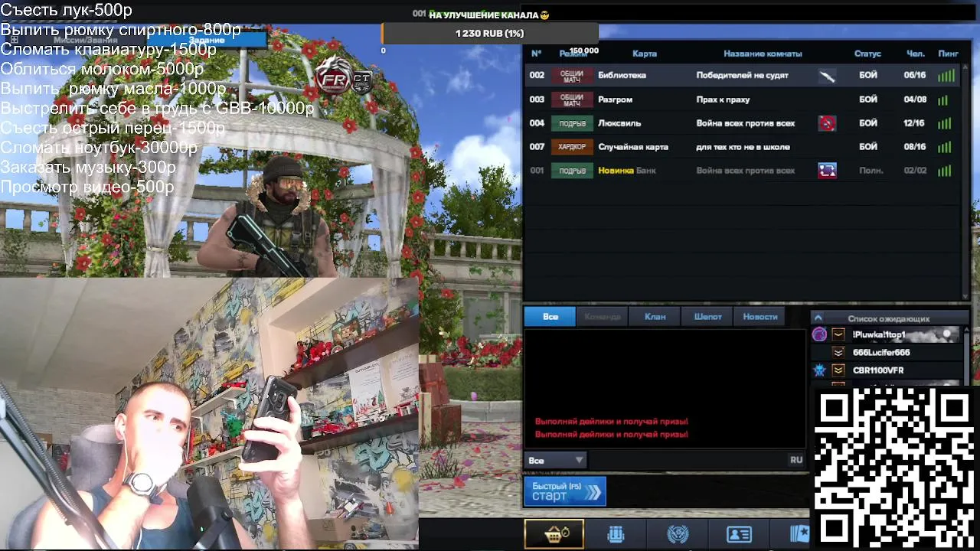The height and width of the screenshot is (551, 980).
Task: Switch to the Клан chat tab
Action: point(655,317)
